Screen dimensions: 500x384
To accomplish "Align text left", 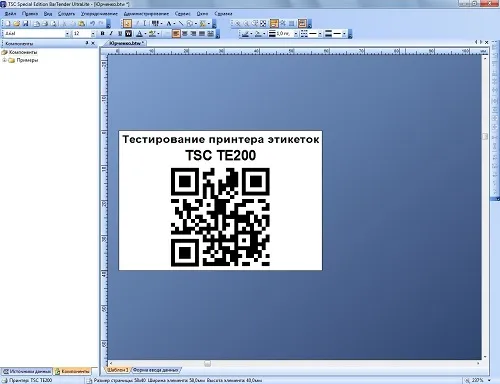I will coord(176,33).
